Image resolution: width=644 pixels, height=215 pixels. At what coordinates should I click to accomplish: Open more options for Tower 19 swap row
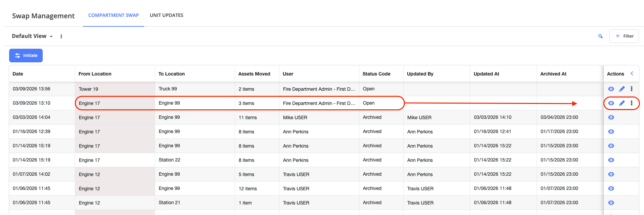631,89
